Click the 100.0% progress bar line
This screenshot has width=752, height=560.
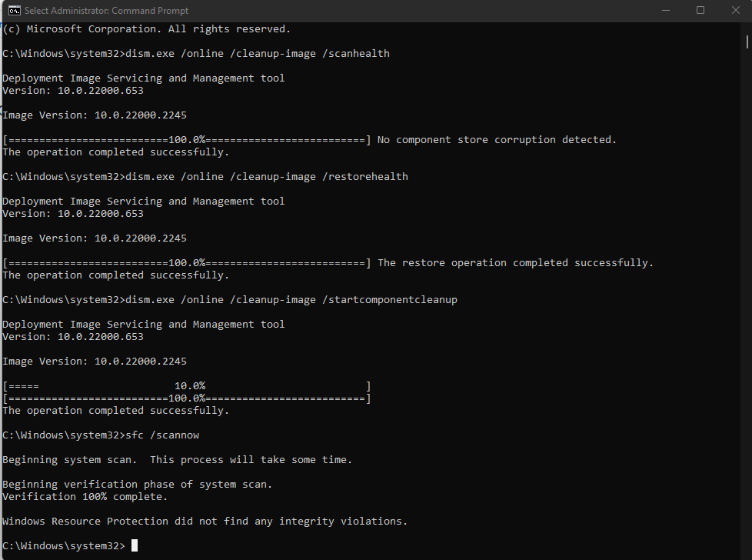[186, 398]
